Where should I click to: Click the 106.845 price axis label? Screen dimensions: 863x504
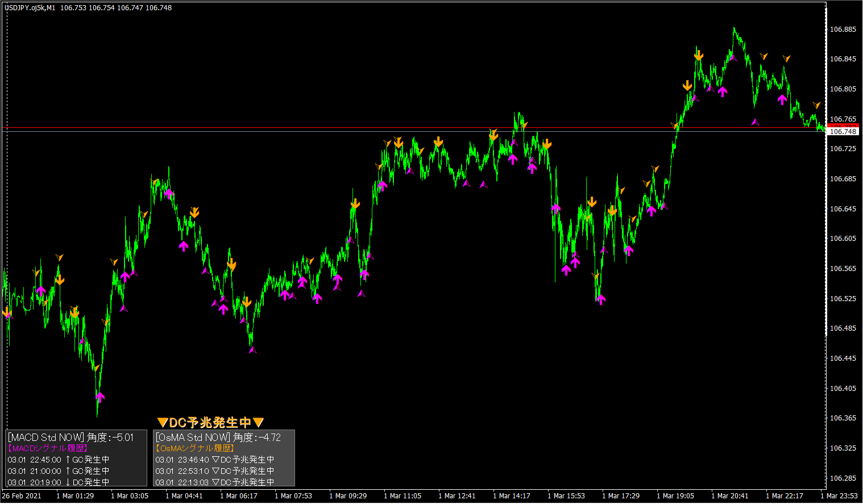click(843, 59)
